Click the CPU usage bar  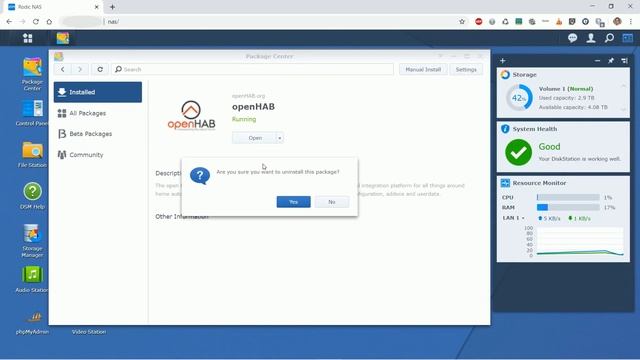coord(568,198)
